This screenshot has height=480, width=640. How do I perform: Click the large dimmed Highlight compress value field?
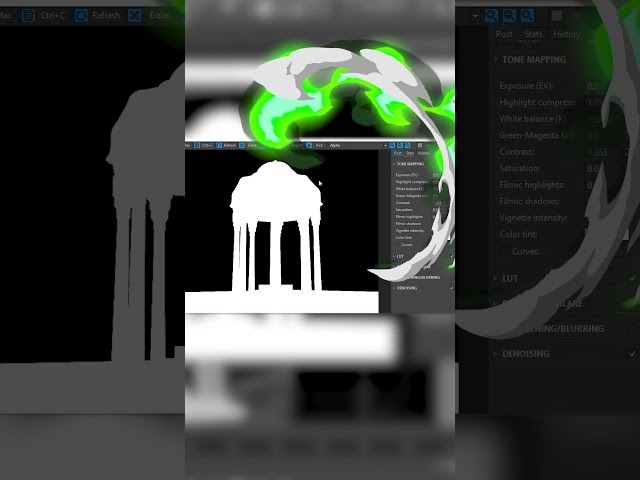pos(606,102)
